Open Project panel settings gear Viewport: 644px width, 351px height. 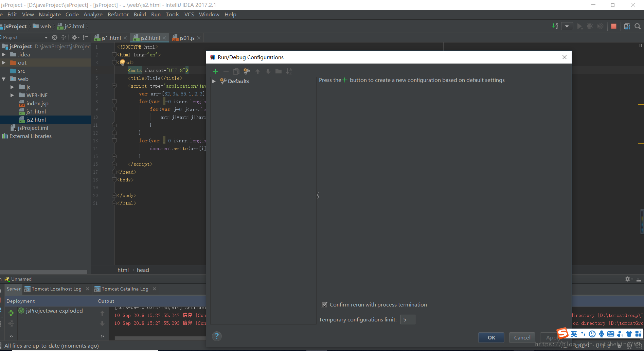pos(75,37)
